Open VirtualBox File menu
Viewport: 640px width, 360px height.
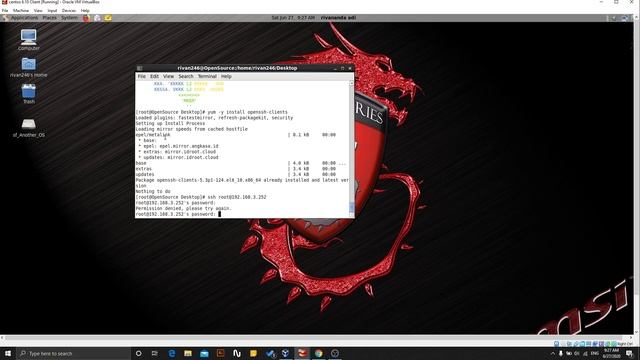tap(5, 11)
